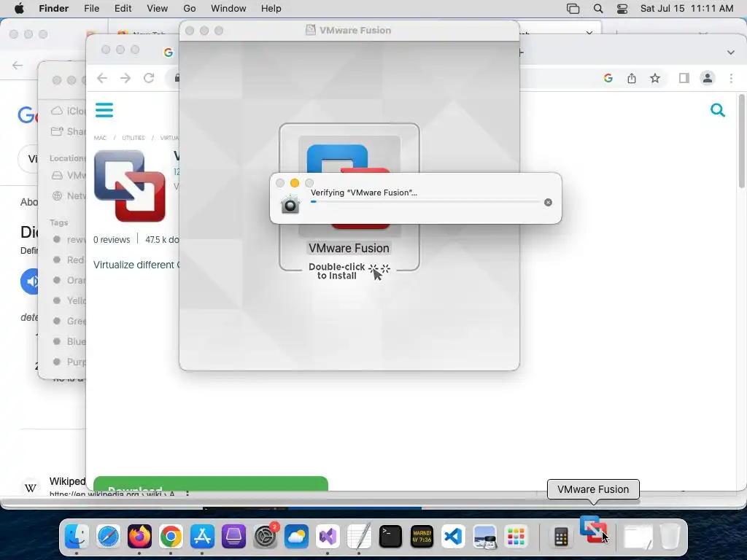This screenshot has width=747, height=560.
Task: Open the Console warning icon in Dock
Action: tap(422, 537)
